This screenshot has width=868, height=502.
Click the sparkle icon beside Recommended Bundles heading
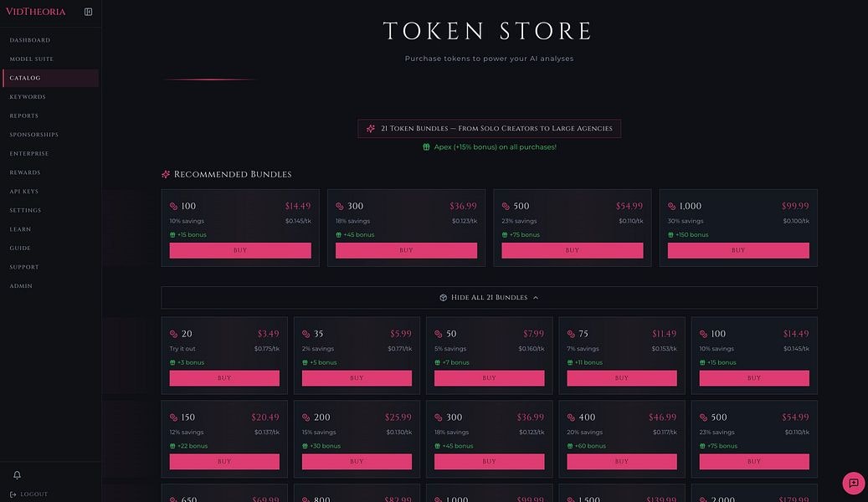coord(164,174)
